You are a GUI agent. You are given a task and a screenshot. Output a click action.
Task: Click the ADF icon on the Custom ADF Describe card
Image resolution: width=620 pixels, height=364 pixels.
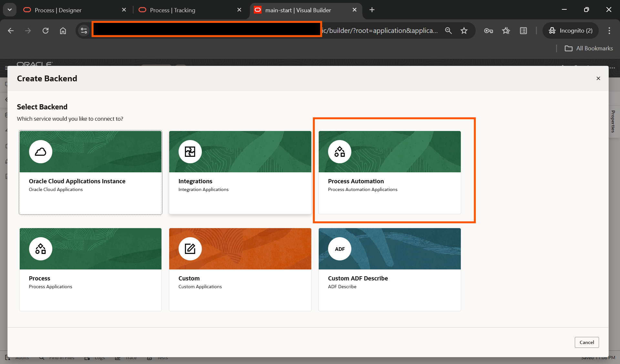(x=339, y=249)
